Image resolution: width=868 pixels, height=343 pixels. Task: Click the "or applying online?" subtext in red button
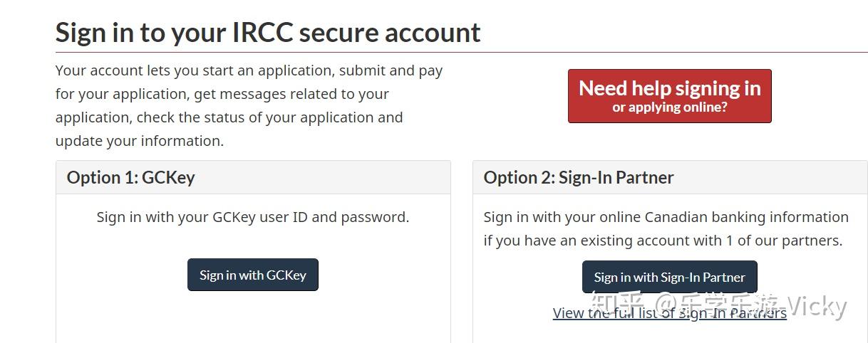pyautogui.click(x=669, y=108)
